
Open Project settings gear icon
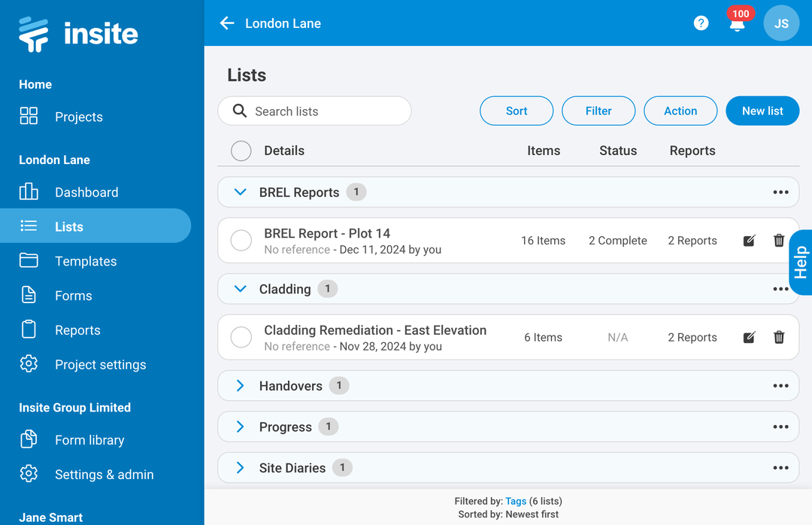tap(29, 364)
